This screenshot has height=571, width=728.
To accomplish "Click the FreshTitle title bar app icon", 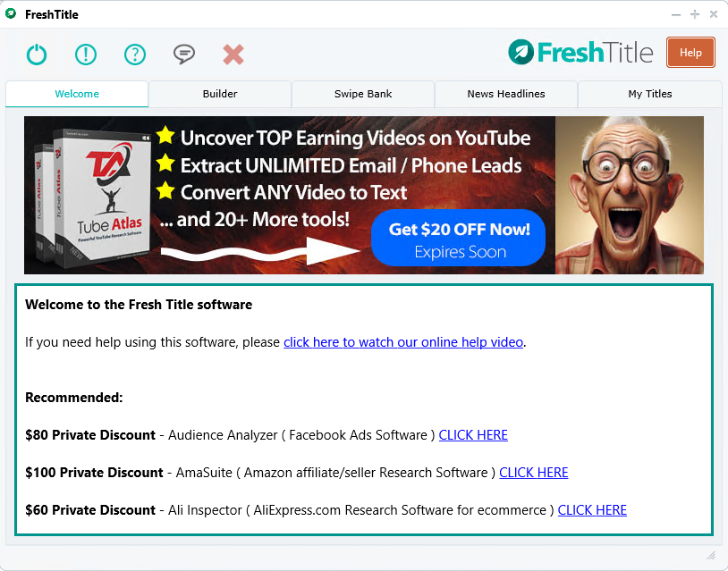I will click(11, 14).
